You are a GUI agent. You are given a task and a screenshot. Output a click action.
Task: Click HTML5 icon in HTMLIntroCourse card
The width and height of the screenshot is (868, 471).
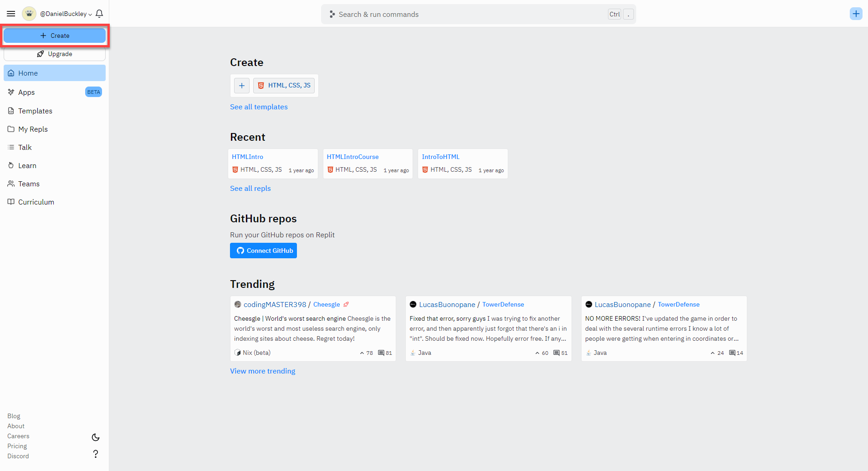tap(330, 169)
